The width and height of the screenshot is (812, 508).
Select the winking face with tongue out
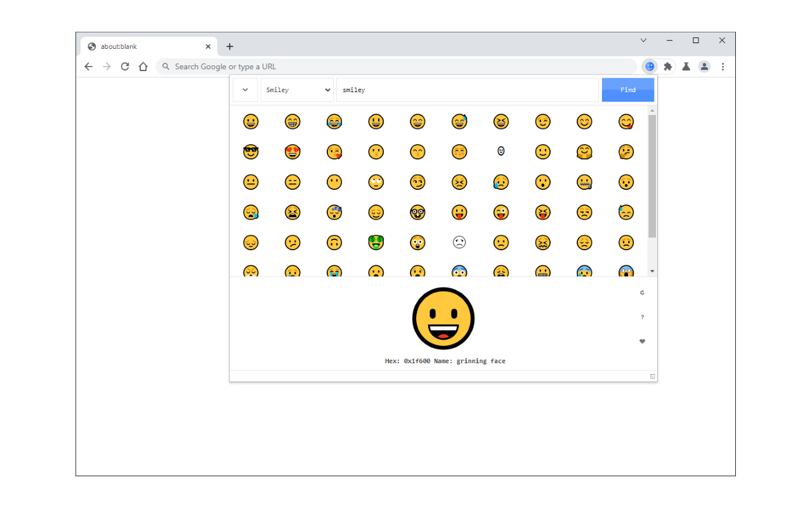point(501,212)
